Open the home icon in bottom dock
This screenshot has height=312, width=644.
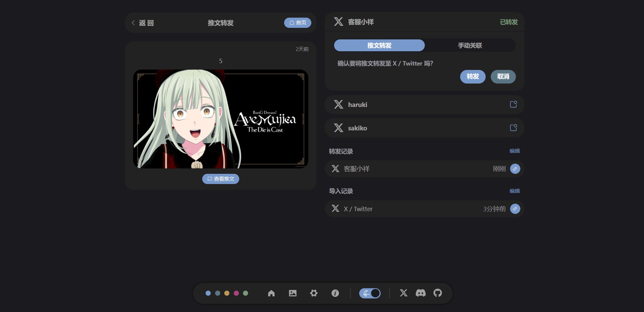(x=271, y=293)
